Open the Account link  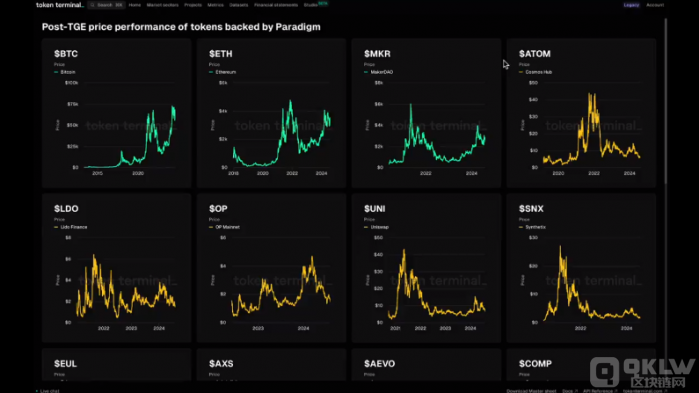[x=655, y=5]
